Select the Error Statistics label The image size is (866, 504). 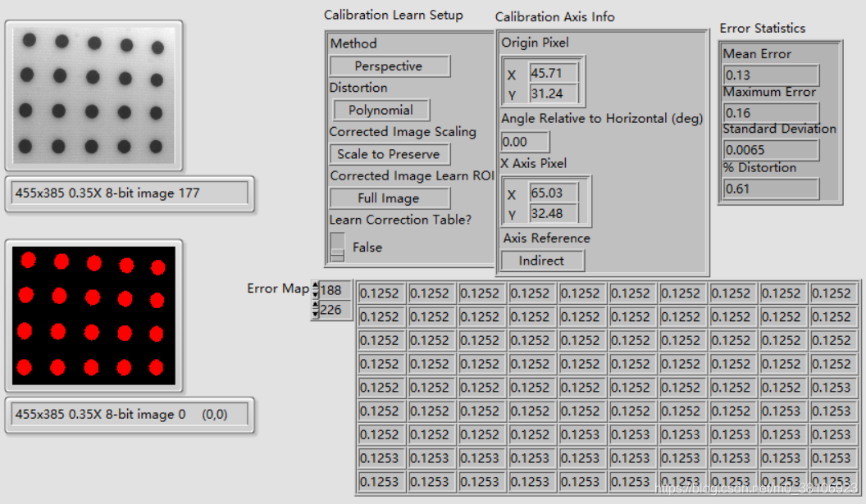762,28
